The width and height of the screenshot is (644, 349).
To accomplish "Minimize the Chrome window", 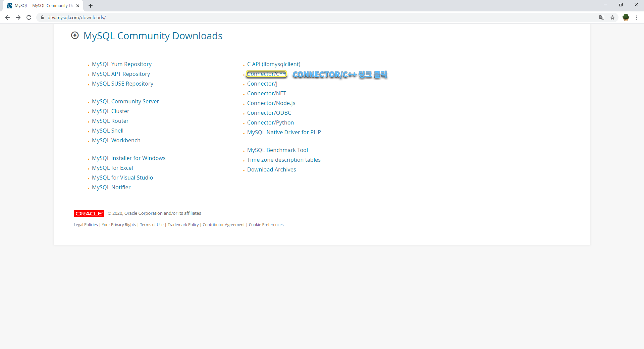I will point(605,5).
